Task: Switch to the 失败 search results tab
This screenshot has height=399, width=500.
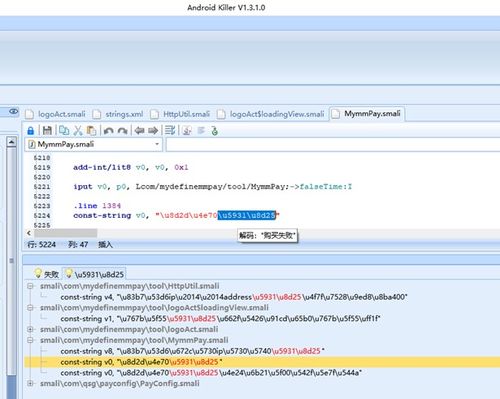Action: [x=47, y=274]
